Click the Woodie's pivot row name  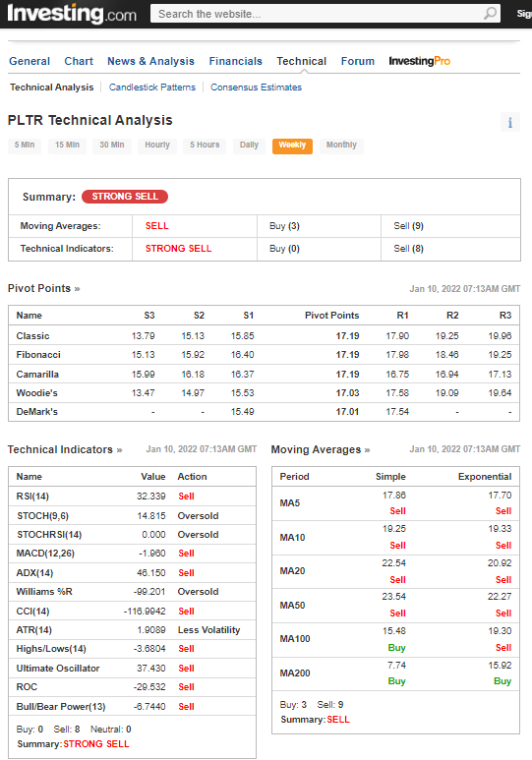click(36, 393)
